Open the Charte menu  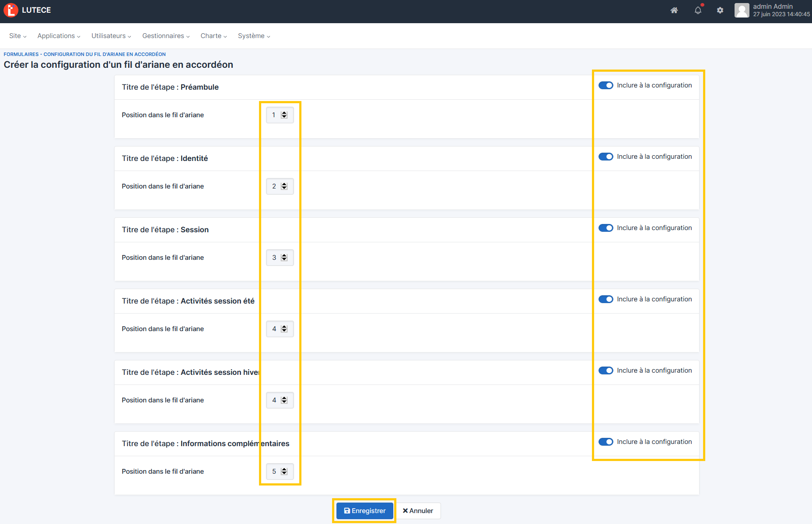click(213, 36)
